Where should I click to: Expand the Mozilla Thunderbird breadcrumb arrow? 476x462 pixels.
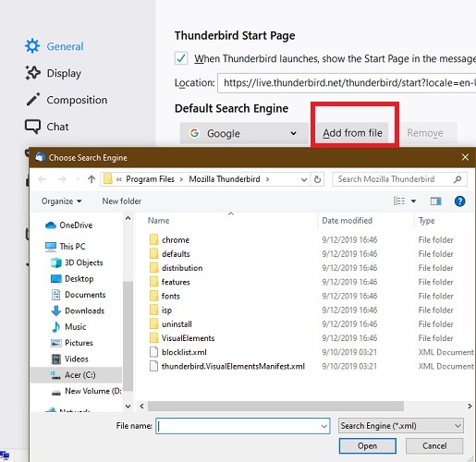(x=267, y=179)
